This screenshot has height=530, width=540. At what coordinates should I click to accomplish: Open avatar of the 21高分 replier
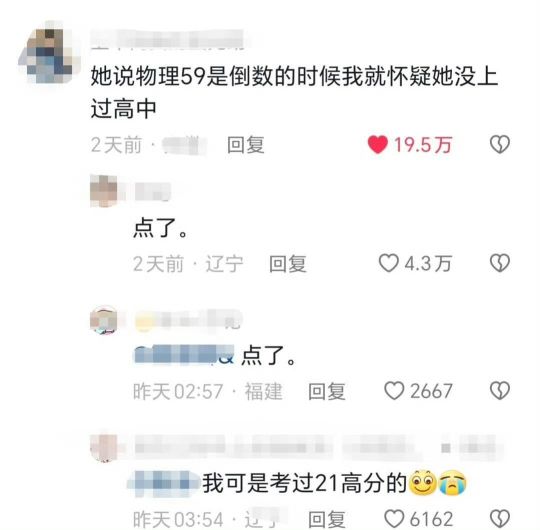[x=104, y=447]
